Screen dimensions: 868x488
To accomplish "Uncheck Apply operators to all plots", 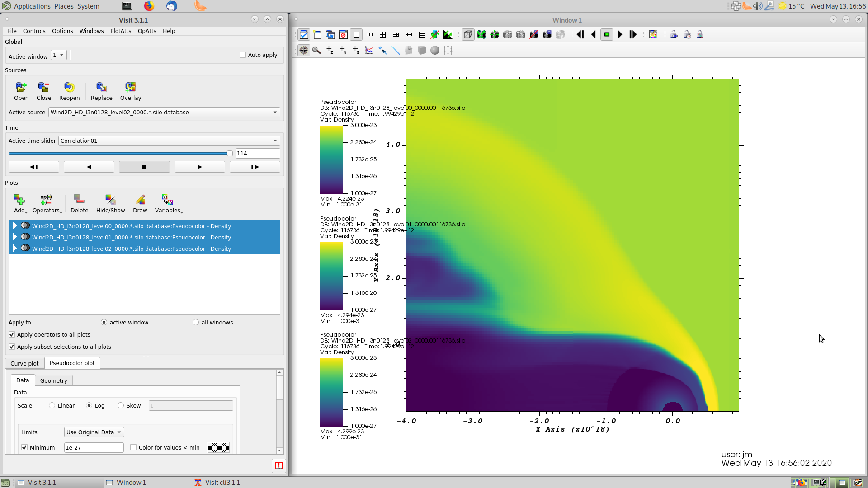I will click(x=12, y=334).
